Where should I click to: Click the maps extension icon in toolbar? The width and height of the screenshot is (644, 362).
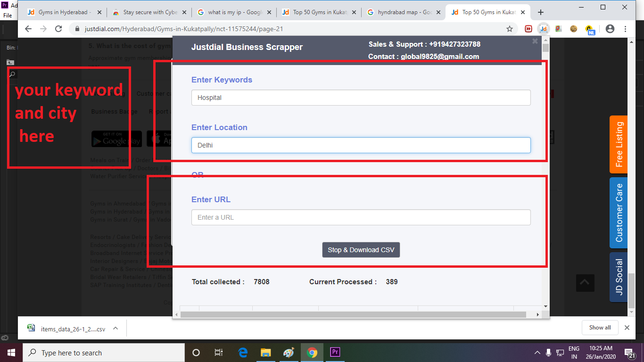tap(558, 29)
